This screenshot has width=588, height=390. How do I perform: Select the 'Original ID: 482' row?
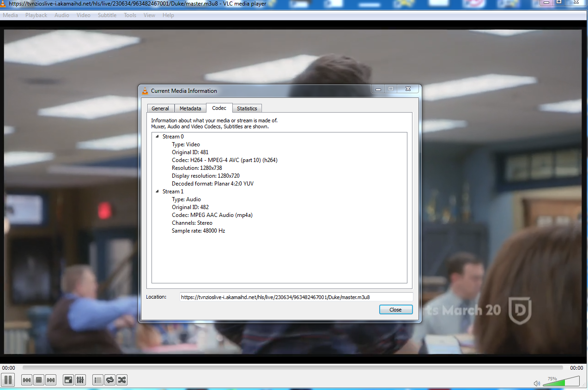(190, 207)
